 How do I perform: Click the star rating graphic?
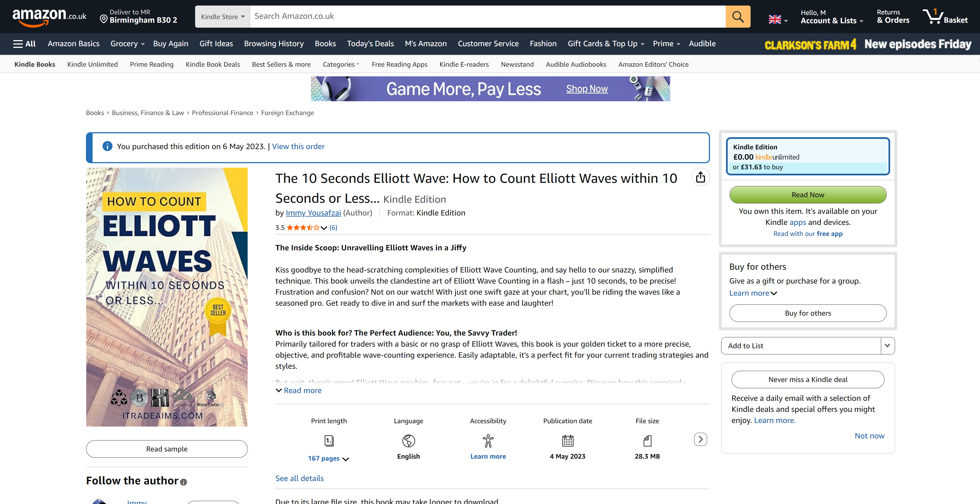tap(303, 228)
